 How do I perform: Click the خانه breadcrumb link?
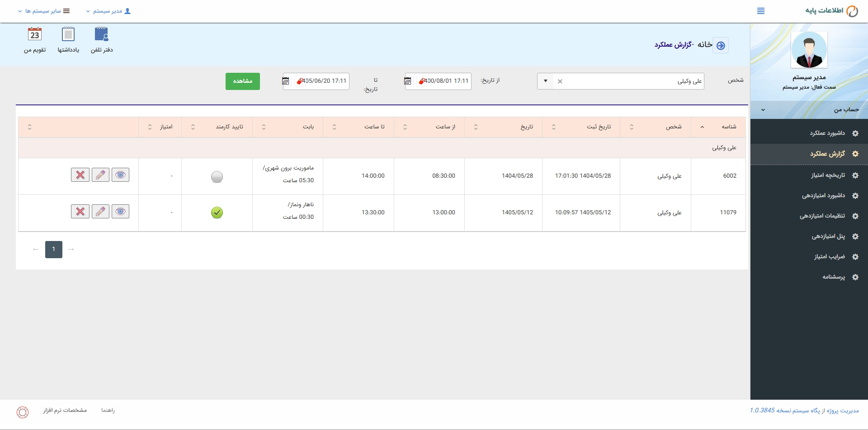(x=705, y=44)
